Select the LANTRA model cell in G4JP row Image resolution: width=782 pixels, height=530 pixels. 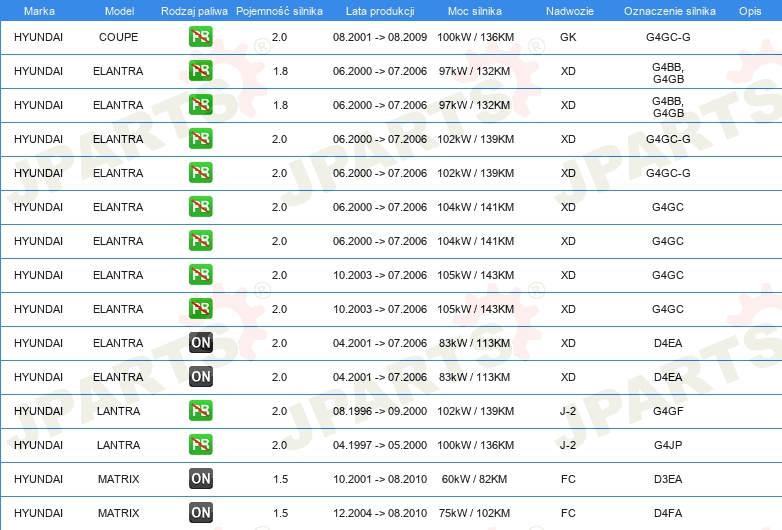[x=118, y=445]
